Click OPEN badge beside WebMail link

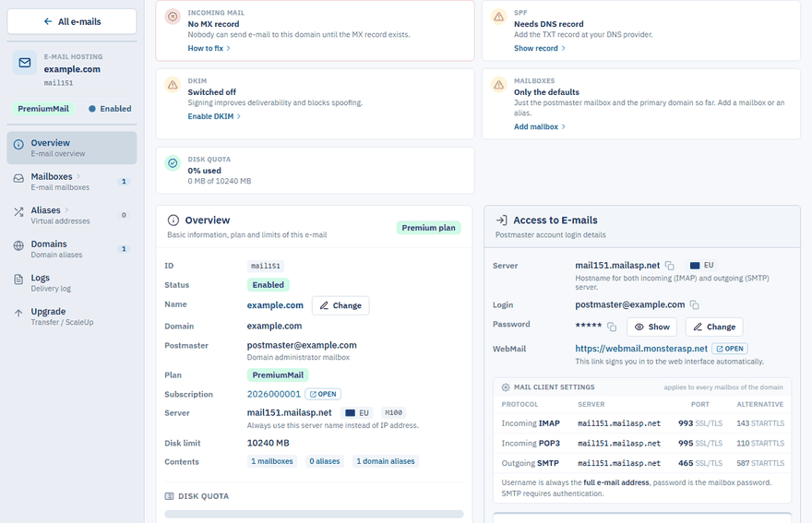pos(730,349)
